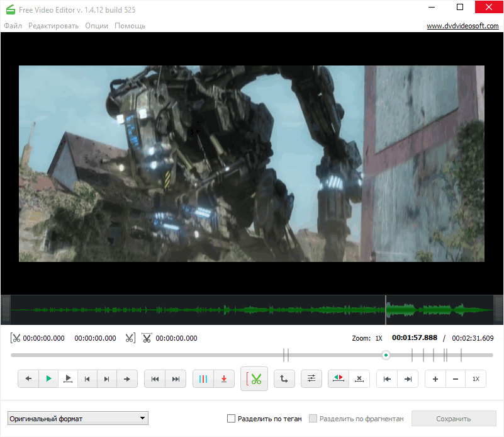Click the right bracket scissors icon

tap(130, 338)
